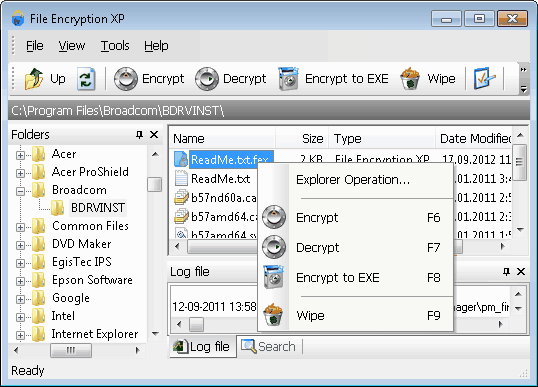Click the b57nd60a.cat file icon

tap(181, 197)
